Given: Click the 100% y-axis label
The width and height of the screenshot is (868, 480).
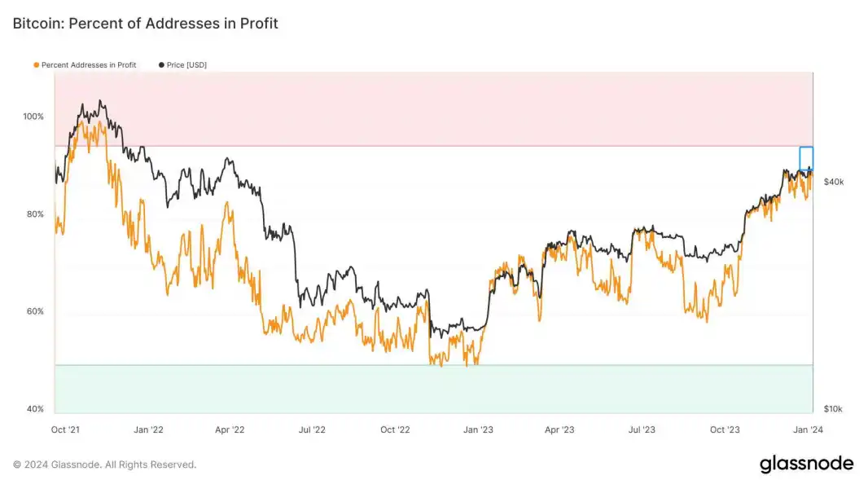Looking at the screenshot, I should click(x=33, y=117).
